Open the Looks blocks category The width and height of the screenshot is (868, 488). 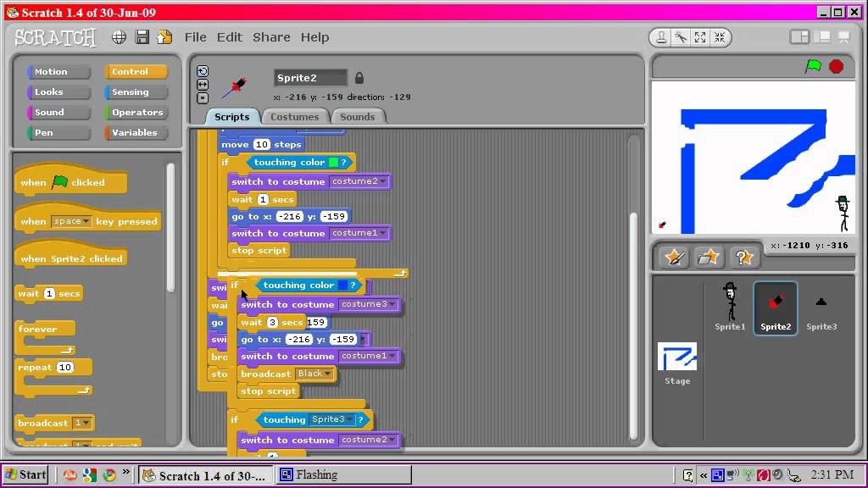[58, 91]
